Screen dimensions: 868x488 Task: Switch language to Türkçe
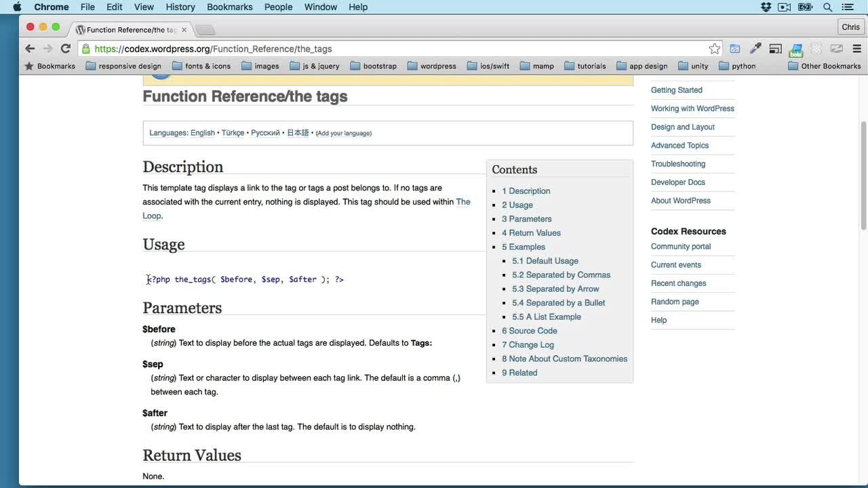pyautogui.click(x=233, y=133)
